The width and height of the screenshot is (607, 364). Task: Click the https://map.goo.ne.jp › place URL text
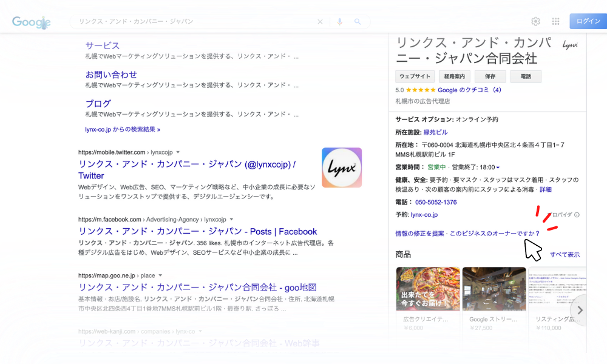(117, 275)
